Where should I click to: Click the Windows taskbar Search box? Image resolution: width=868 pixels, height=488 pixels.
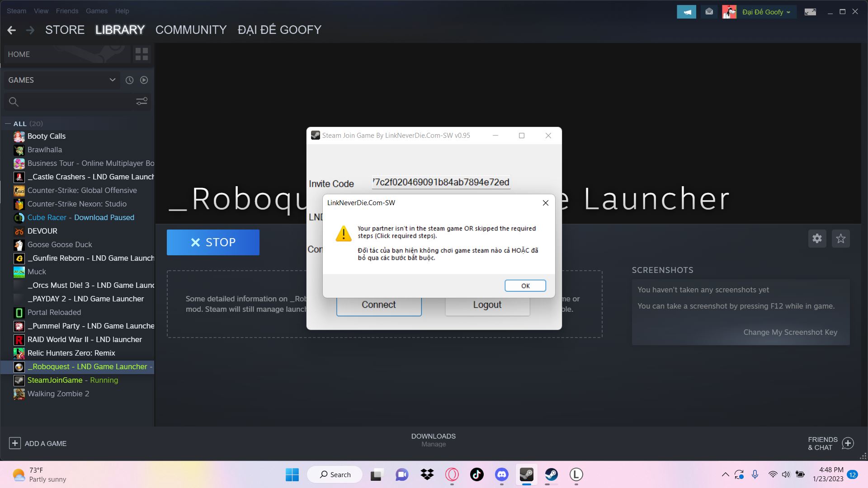point(335,474)
